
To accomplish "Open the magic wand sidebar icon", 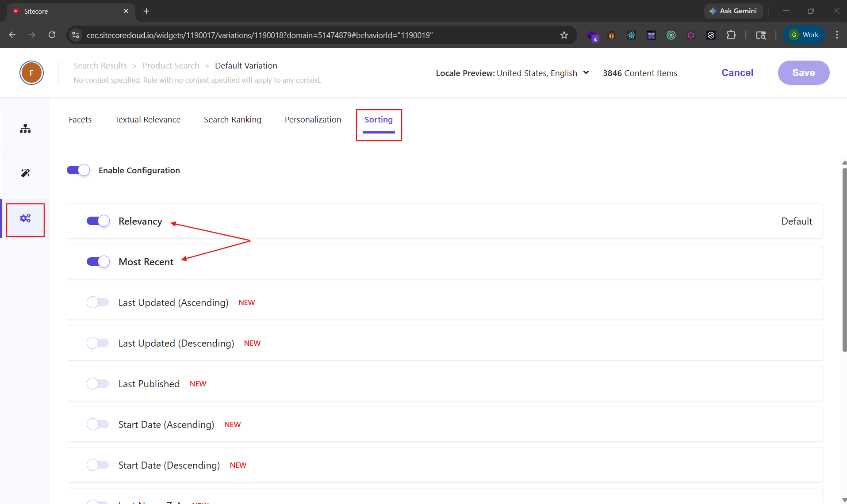I will coord(25,173).
